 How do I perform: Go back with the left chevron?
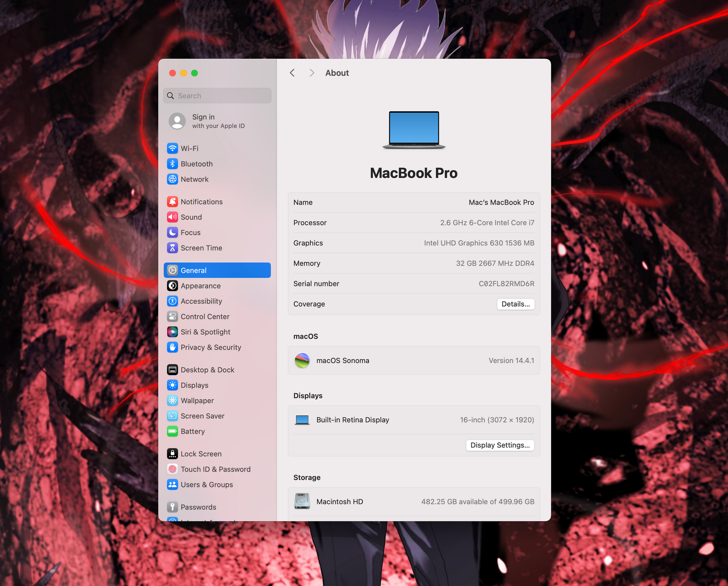point(292,73)
